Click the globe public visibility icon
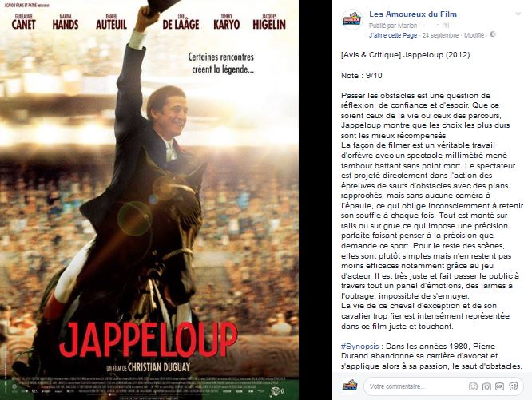The image size is (532, 400). (493, 34)
